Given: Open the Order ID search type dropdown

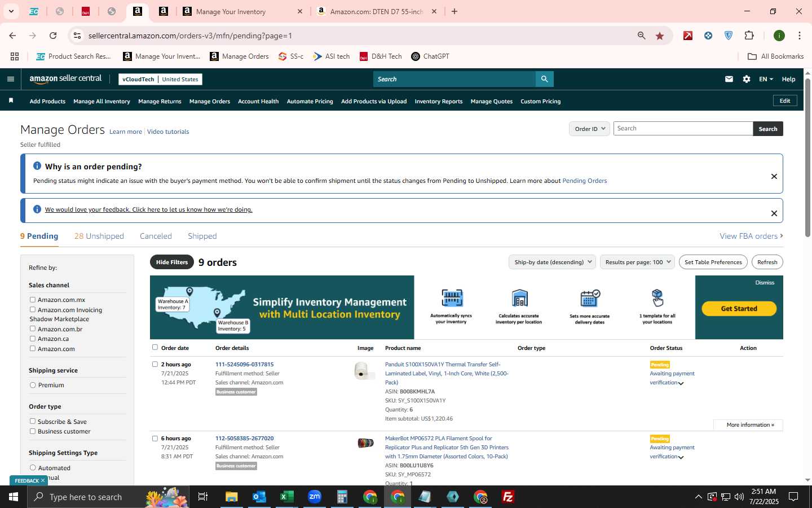Looking at the screenshot, I should coord(589,129).
